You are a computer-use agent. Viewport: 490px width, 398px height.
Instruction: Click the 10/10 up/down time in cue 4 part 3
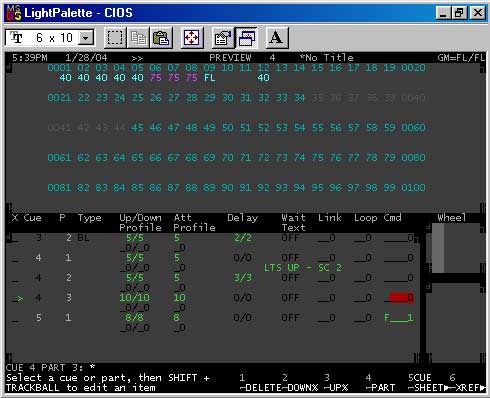[x=134, y=298]
